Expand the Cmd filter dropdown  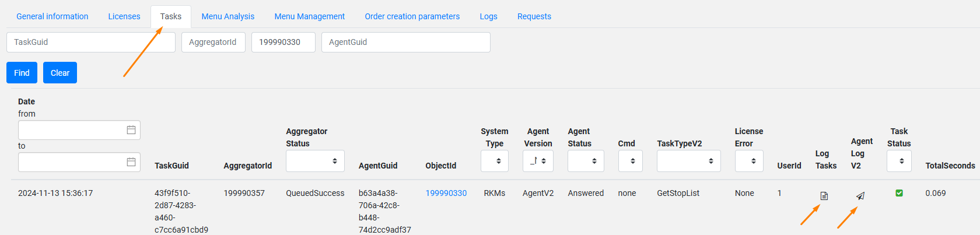pyautogui.click(x=630, y=161)
